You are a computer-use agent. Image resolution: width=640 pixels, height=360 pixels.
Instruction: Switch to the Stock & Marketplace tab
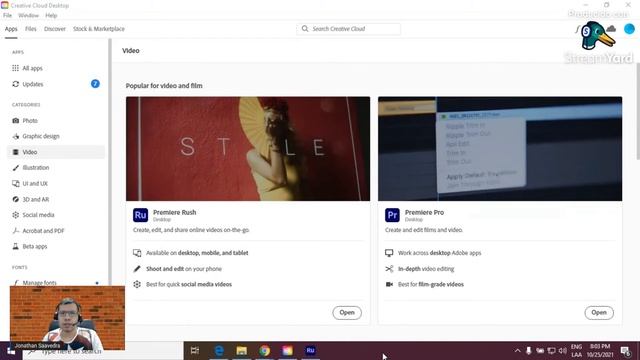(x=99, y=29)
